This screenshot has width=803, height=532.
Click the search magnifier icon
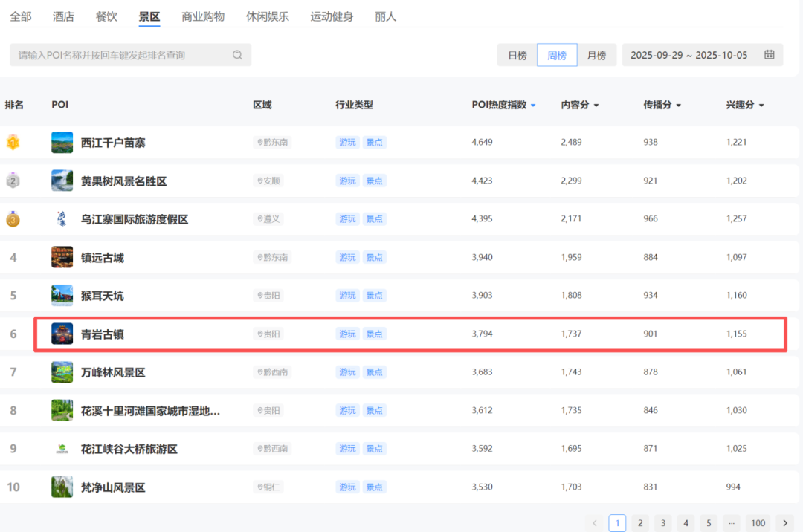(x=237, y=55)
